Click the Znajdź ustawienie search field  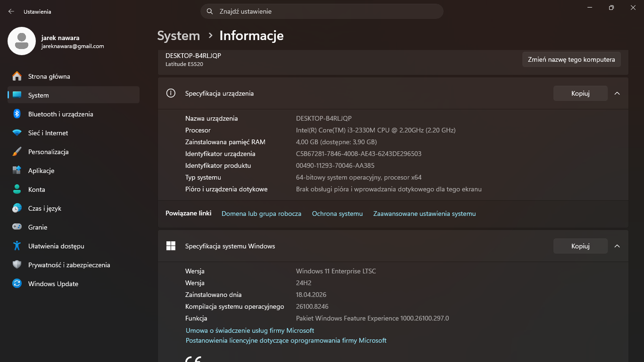tap(325, 11)
